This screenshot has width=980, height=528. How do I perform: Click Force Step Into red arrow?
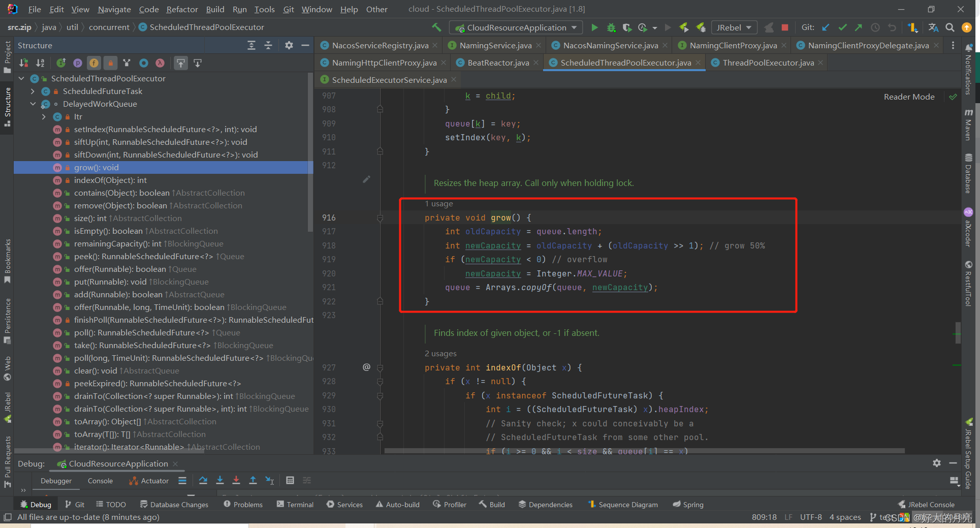[x=236, y=480]
